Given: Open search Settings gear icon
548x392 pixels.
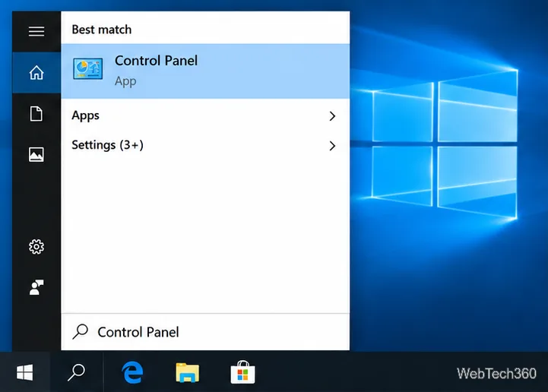Looking at the screenshot, I should (x=36, y=247).
